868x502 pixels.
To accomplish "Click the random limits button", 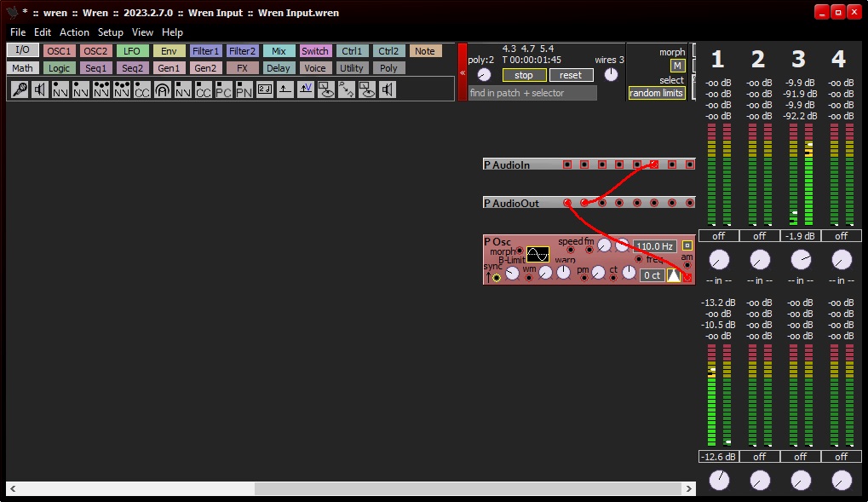I will pos(656,93).
